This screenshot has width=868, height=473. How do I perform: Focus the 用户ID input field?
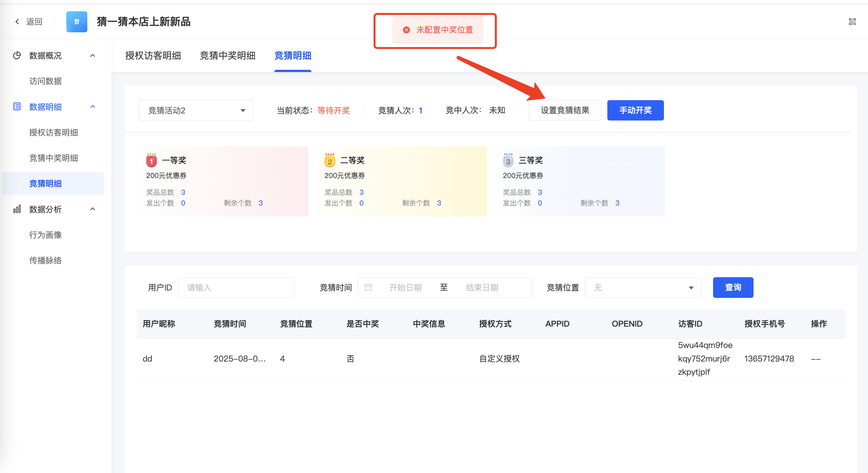[236, 288]
